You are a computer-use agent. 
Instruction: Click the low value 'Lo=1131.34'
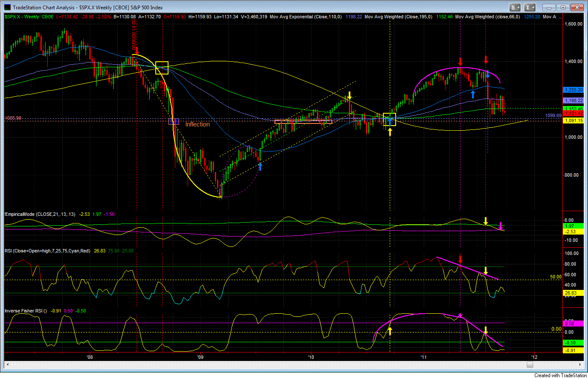[x=225, y=17]
